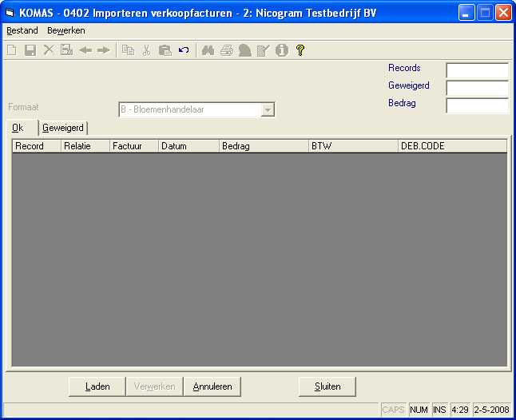Click the Cut scissors icon
Image resolution: width=516 pixels, height=420 pixels.
146,50
